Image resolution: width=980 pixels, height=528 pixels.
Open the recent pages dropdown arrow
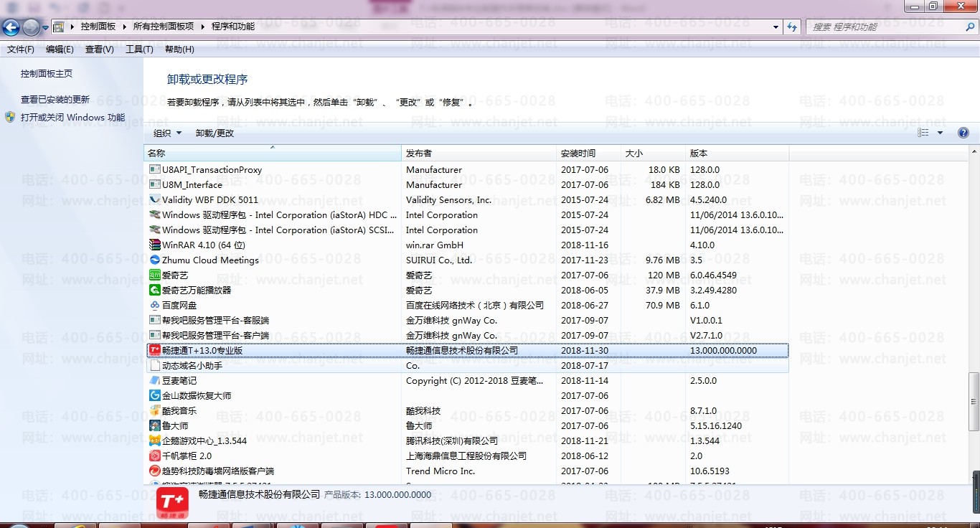[x=45, y=28]
